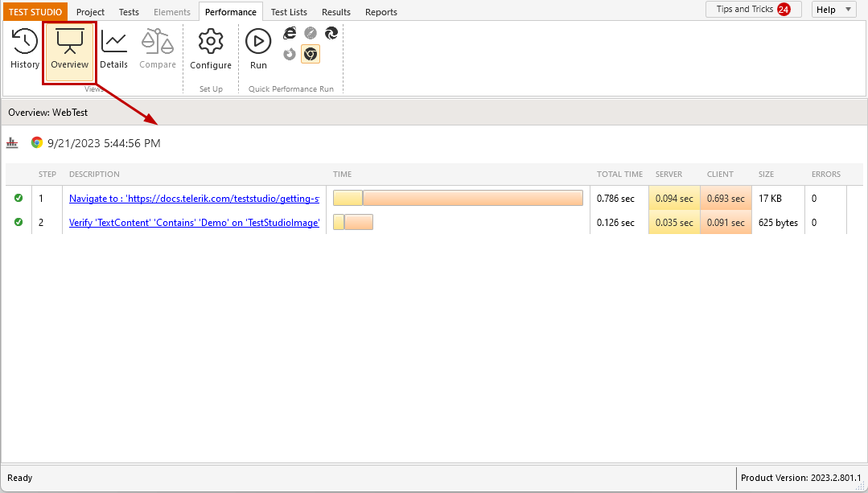Click 'Product Version: 2023.2.801.1' in status bar
Image resolution: width=868 pixels, height=493 pixels.
tap(801, 478)
